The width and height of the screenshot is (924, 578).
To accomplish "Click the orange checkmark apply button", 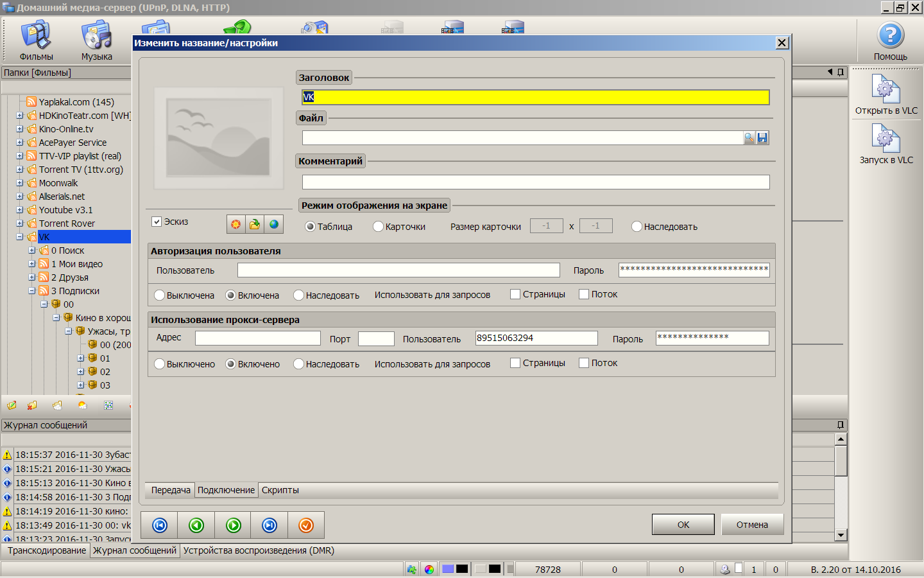I will pos(306,525).
